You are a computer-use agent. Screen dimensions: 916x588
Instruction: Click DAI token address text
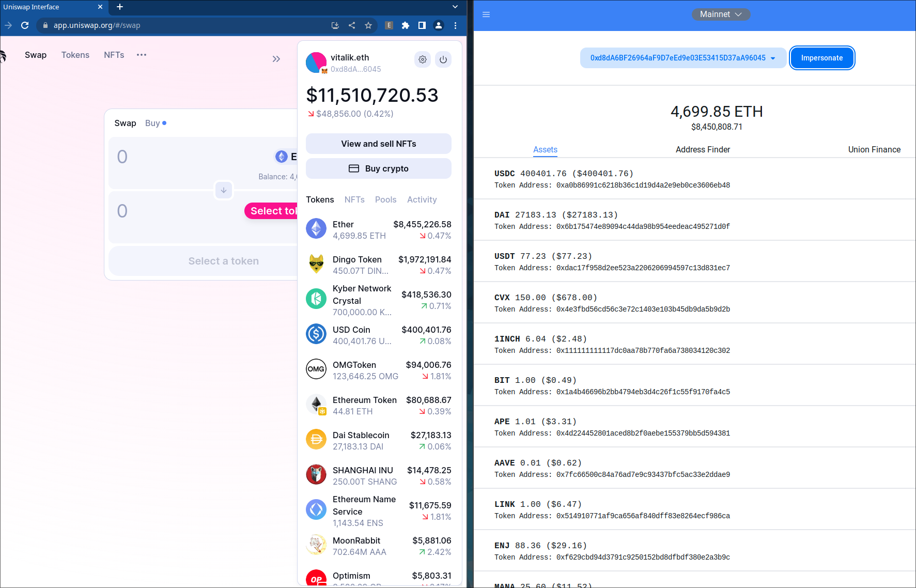click(x=643, y=226)
